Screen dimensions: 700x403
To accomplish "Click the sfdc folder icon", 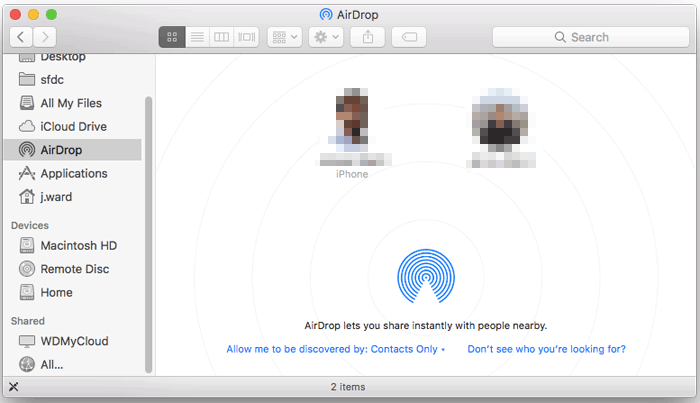I will click(x=27, y=79).
